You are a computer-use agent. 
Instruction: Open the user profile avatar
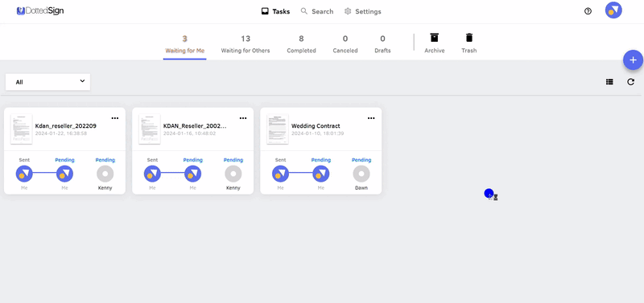tap(613, 10)
